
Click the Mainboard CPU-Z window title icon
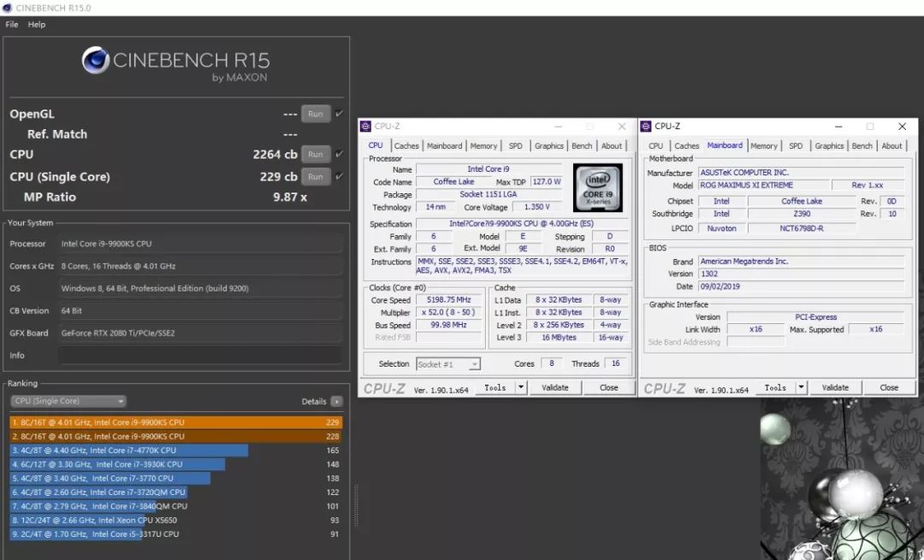tap(648, 127)
